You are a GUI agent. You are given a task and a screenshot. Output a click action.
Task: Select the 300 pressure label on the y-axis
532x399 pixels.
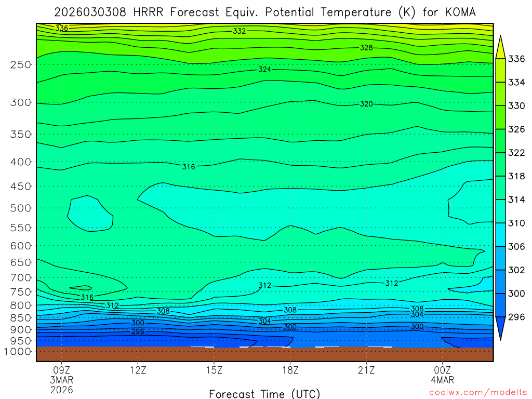click(21, 102)
